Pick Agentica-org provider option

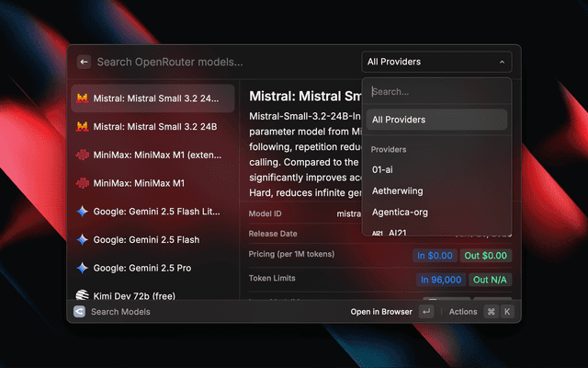(400, 212)
